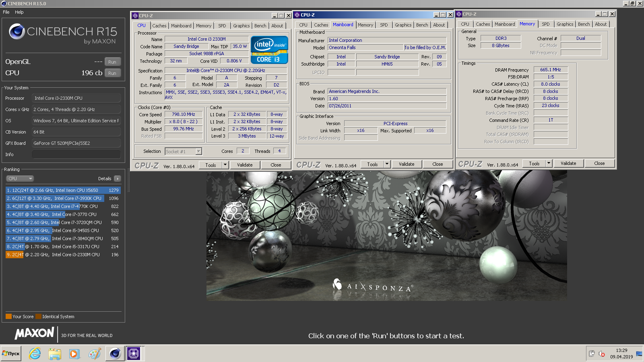
Task: Click Tools button in Memory CPU-Z window
Action: [x=534, y=163]
